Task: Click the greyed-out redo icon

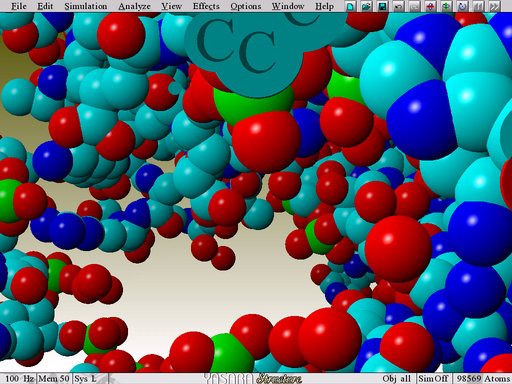Action: (x=414, y=6)
